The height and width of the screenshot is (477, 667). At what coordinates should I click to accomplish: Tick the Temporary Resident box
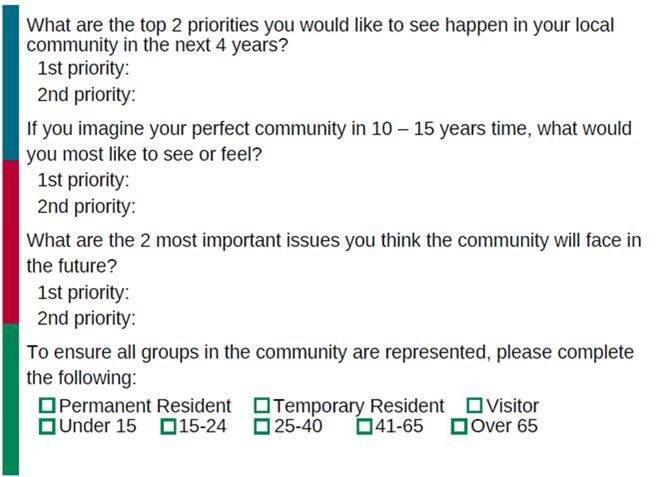(262, 406)
